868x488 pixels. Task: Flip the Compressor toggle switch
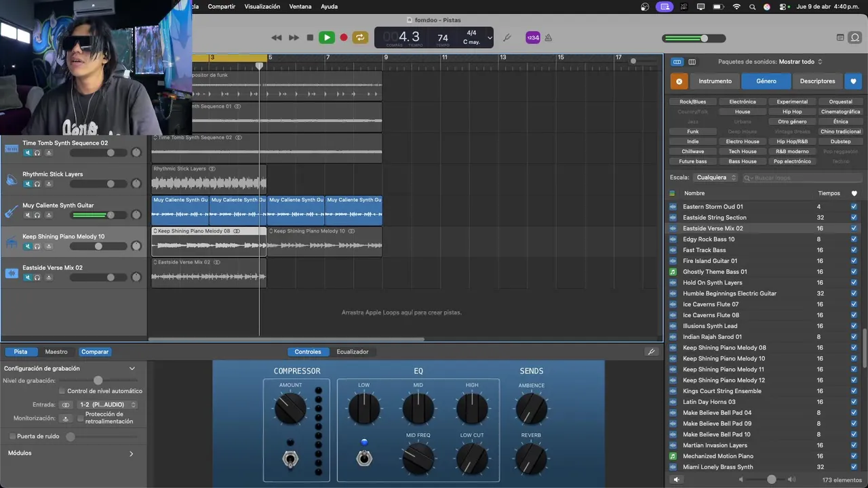pos(290,459)
